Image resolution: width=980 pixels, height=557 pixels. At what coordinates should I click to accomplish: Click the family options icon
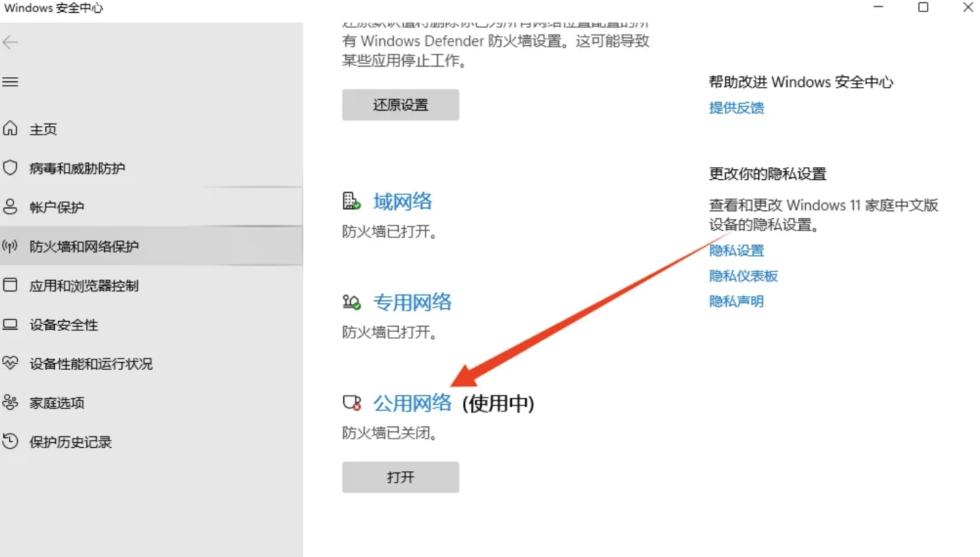coord(10,403)
